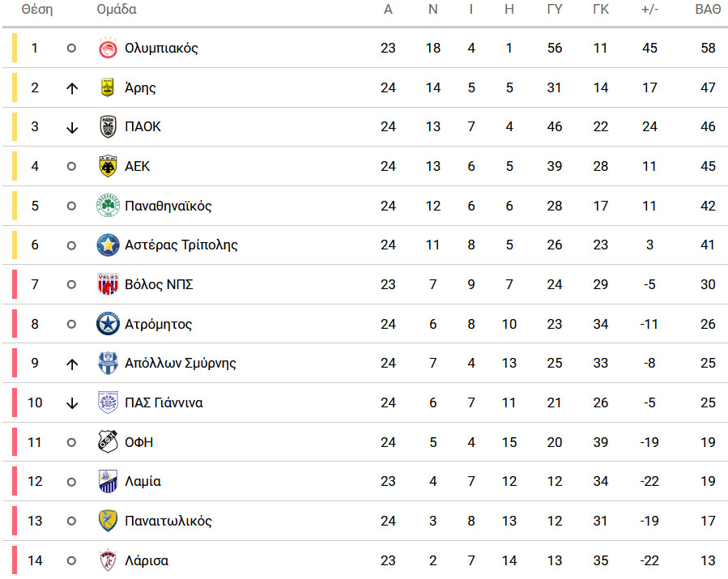Image resolution: width=728 pixels, height=579 pixels.
Task: Click the ΒΑΘ points column header
Action: 708,9
